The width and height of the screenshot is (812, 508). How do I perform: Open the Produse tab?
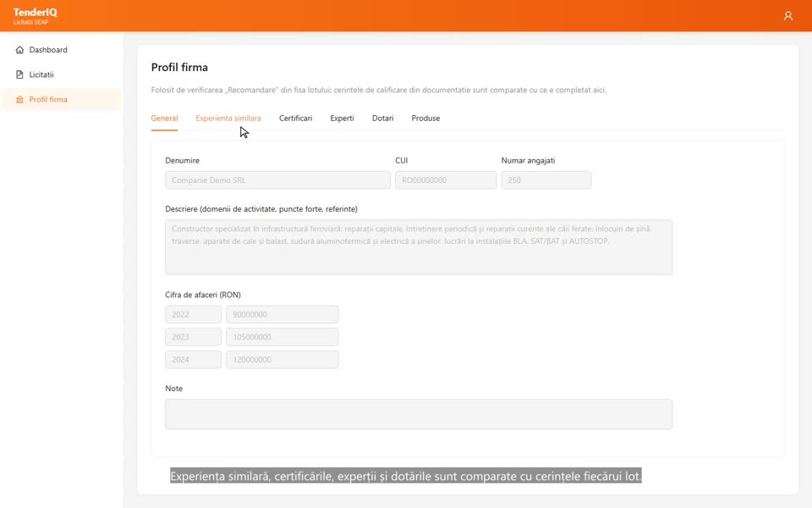(425, 119)
